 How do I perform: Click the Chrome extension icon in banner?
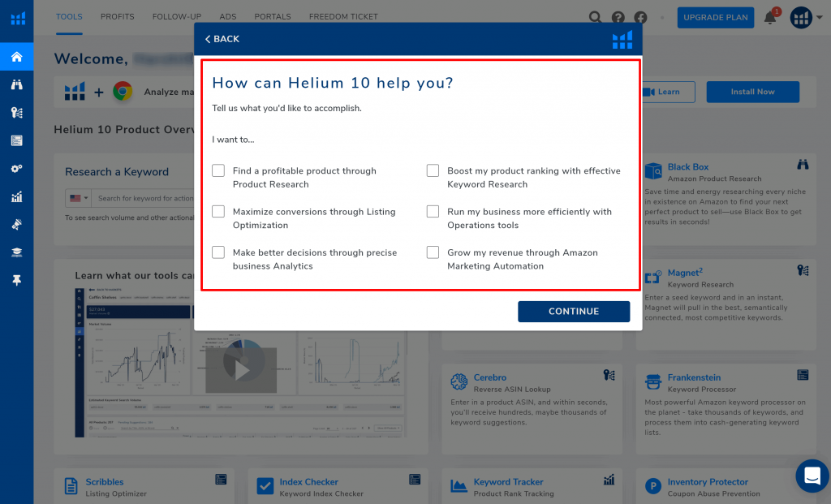[123, 92]
